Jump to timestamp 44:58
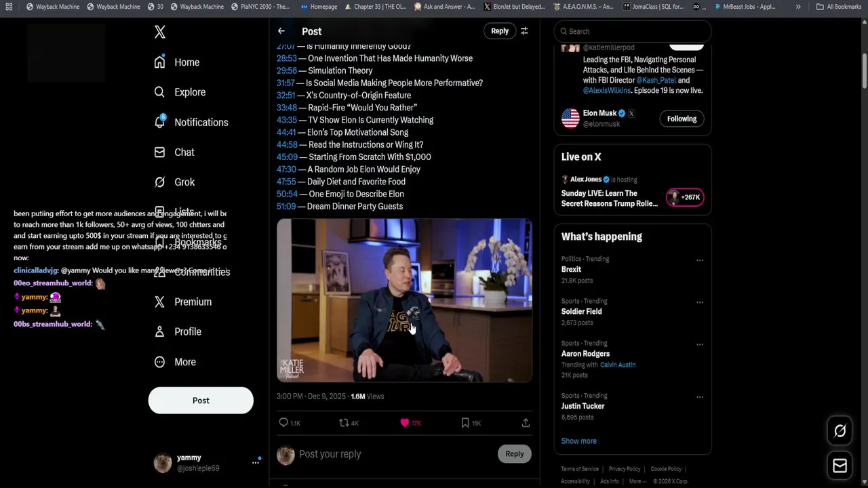Viewport: 868px width, 488px height. tap(287, 144)
